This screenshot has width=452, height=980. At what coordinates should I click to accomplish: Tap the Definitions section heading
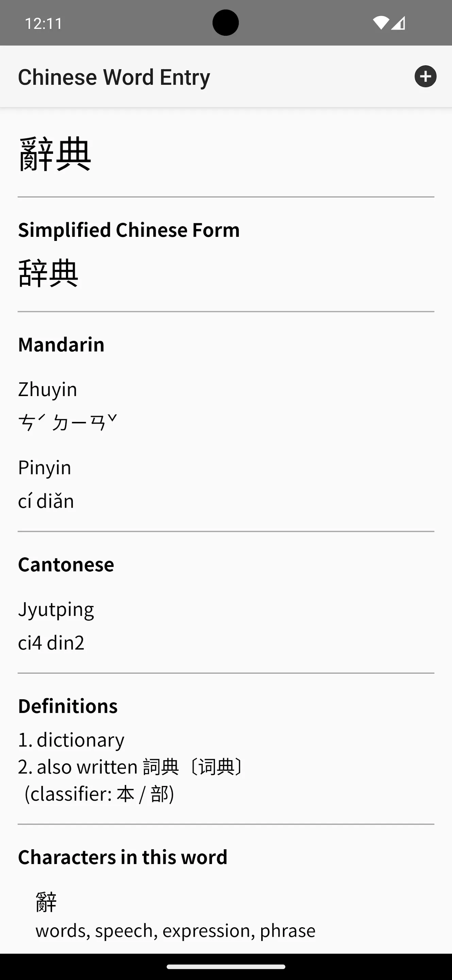coord(68,706)
